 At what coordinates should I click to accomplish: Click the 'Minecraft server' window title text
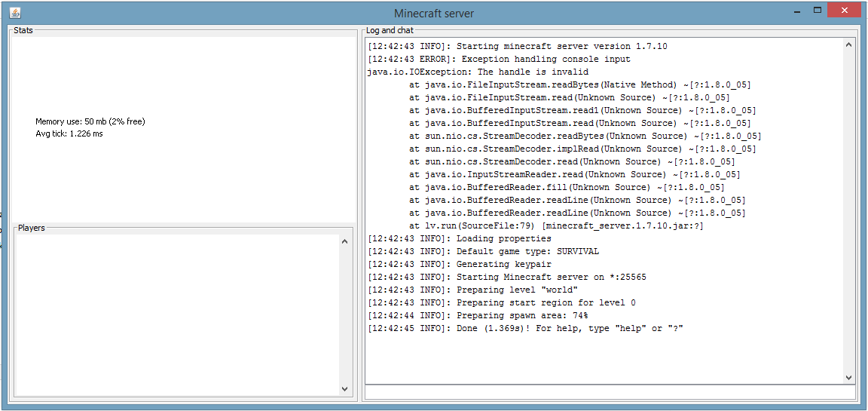pyautogui.click(x=434, y=14)
